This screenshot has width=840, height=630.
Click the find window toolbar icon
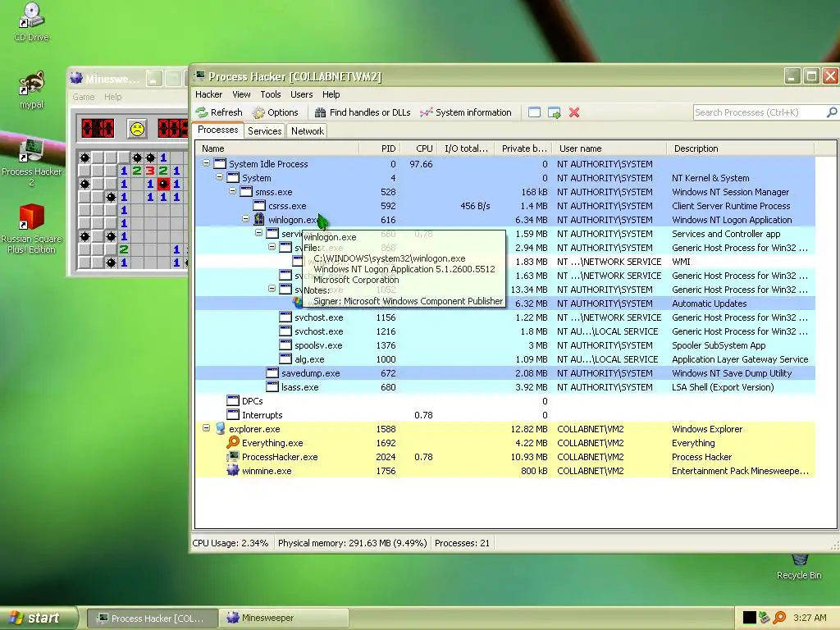click(534, 112)
